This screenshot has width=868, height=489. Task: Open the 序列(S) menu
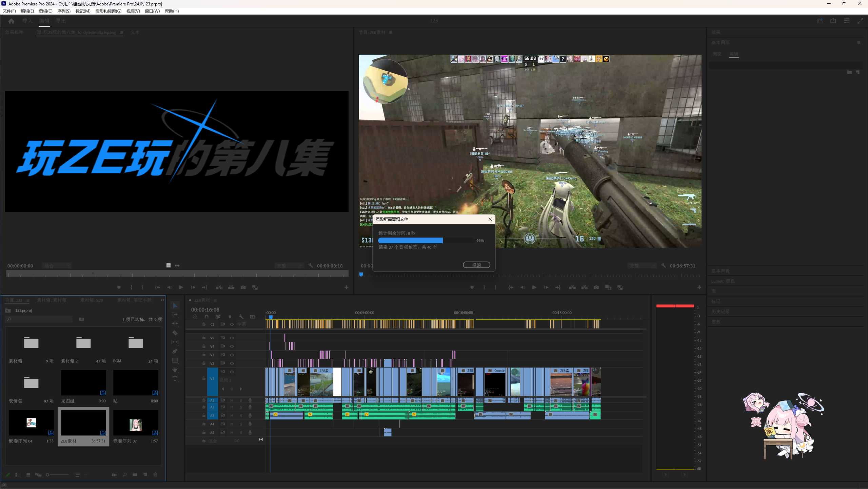(64, 11)
